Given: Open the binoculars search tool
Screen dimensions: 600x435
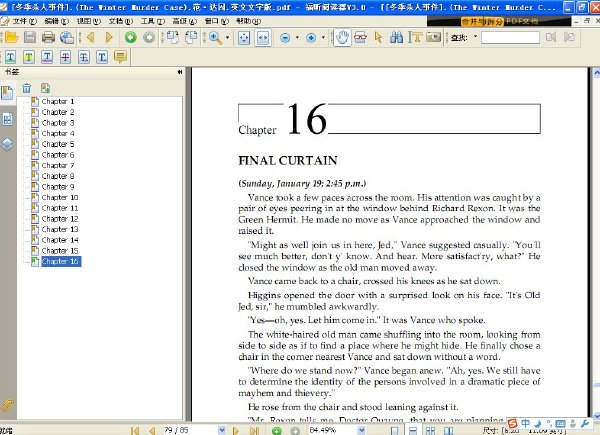Looking at the screenshot, I should [396, 37].
